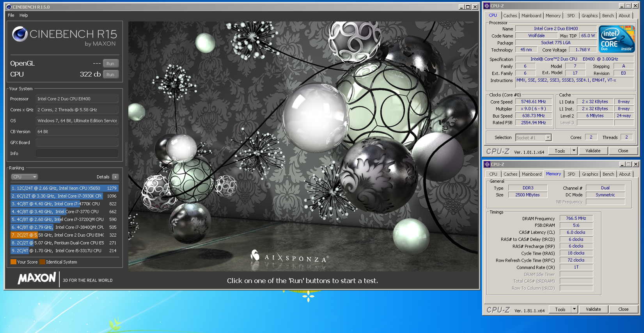Select ranking row 3 Core i7-4770K
The width and height of the screenshot is (644, 333).
point(64,204)
